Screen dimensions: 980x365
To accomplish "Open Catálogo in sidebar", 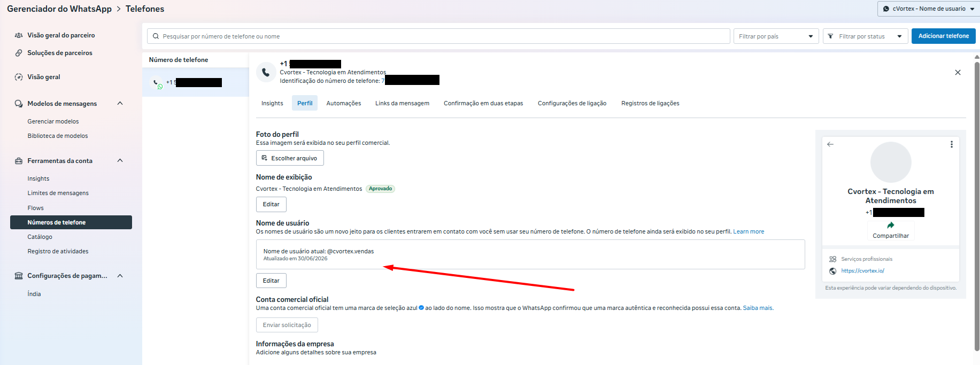I will click(x=40, y=237).
